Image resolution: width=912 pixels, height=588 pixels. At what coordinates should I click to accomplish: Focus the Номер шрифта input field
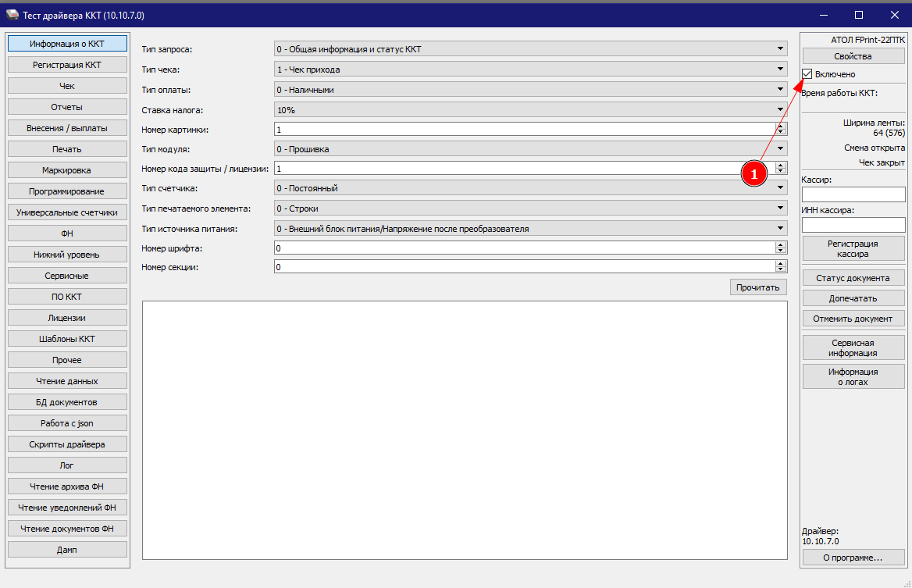[525, 248]
